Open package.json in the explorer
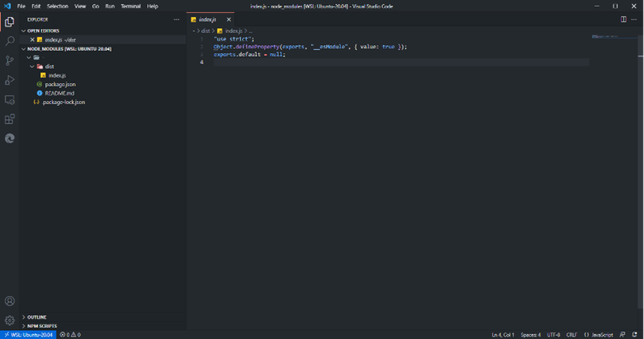This screenshot has width=644, height=339. click(x=60, y=84)
